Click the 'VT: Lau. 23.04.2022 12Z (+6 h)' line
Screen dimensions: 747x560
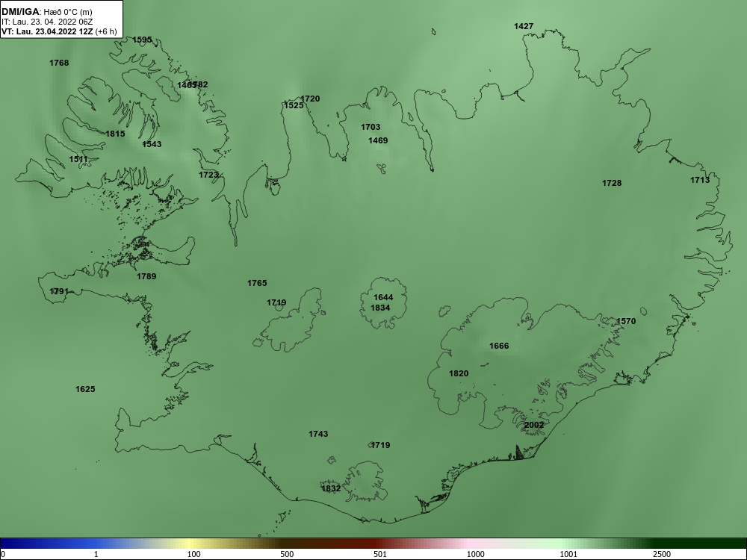[59, 31]
